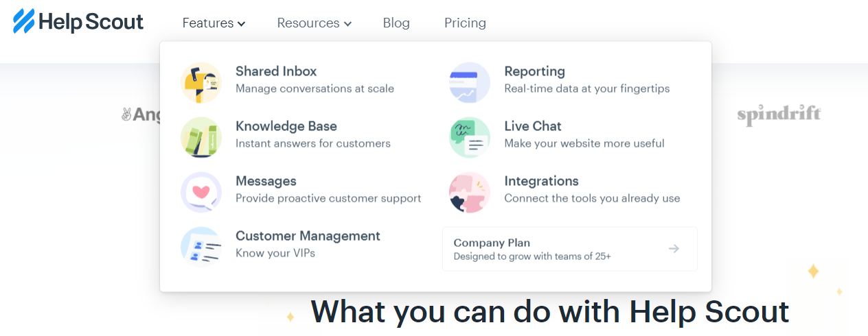
Task: Click the Messages heart bubble icon
Action: [x=201, y=193]
